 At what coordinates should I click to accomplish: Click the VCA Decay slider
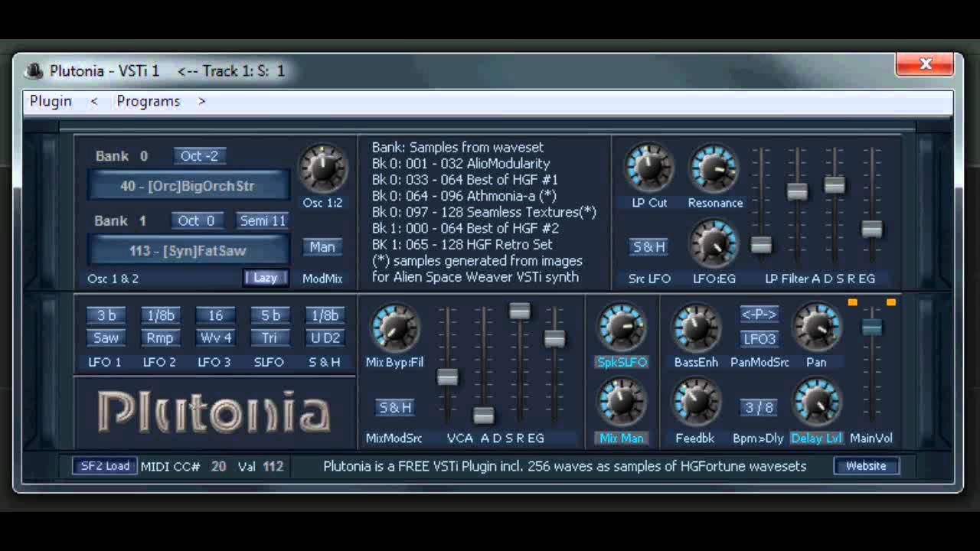[x=483, y=415]
